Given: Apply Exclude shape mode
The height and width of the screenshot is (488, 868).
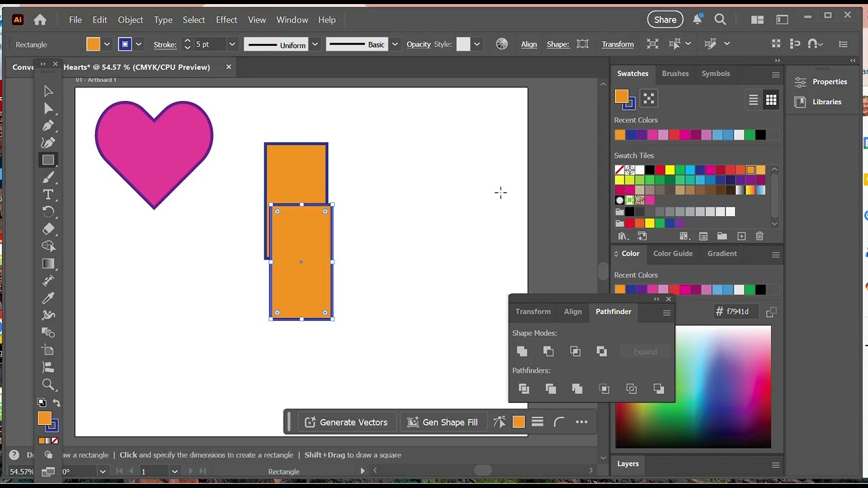Looking at the screenshot, I should (x=601, y=351).
